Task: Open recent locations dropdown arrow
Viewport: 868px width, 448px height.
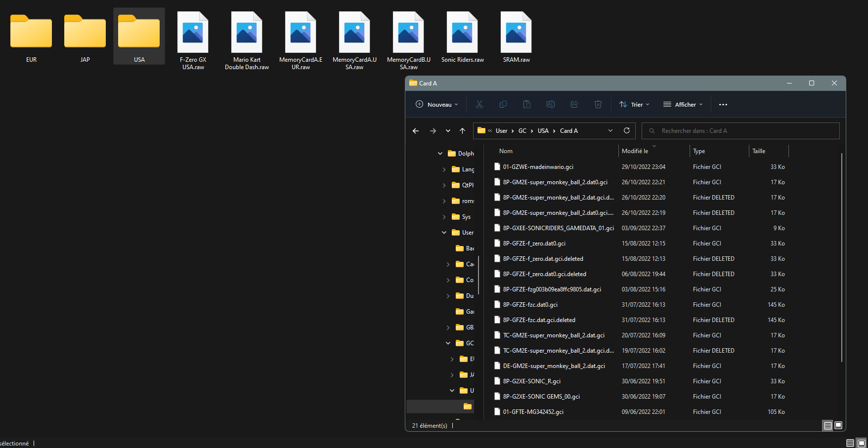Action: click(448, 131)
